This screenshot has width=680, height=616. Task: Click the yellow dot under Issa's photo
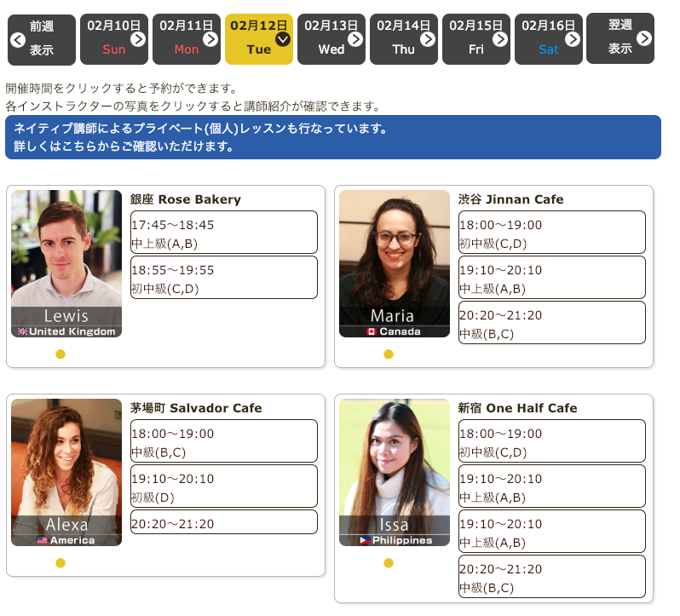coord(389,563)
